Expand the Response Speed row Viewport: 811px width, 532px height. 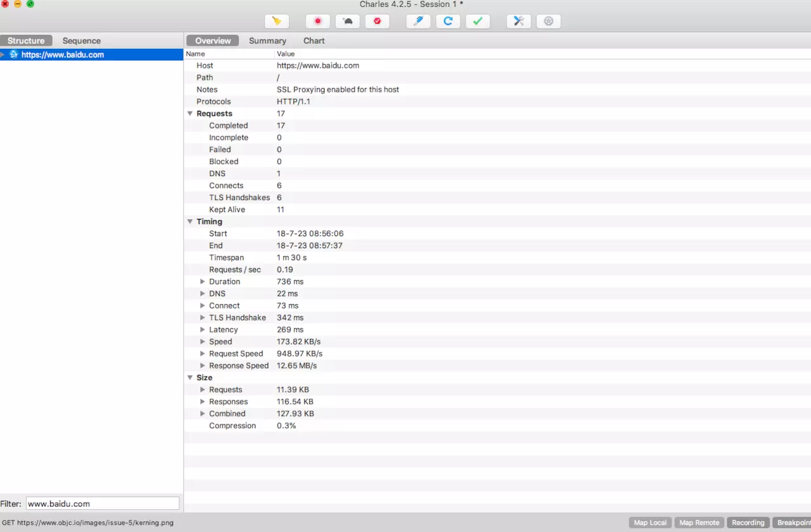(x=203, y=366)
